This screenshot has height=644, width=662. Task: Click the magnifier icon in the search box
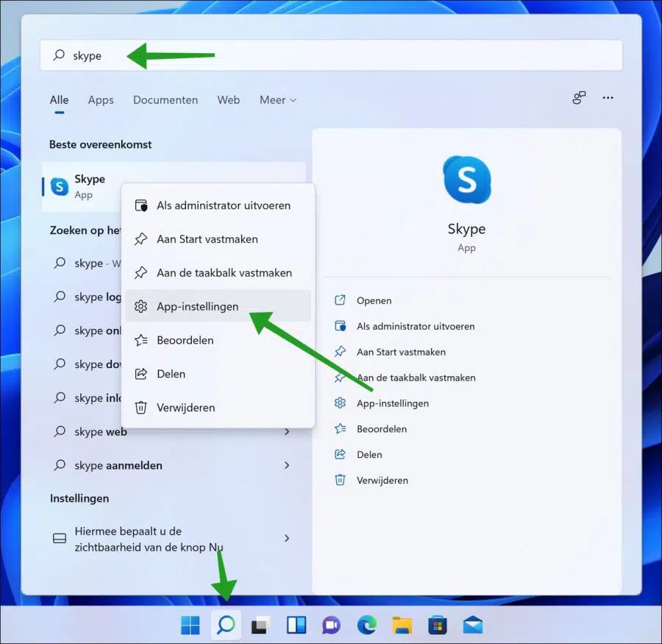(59, 55)
